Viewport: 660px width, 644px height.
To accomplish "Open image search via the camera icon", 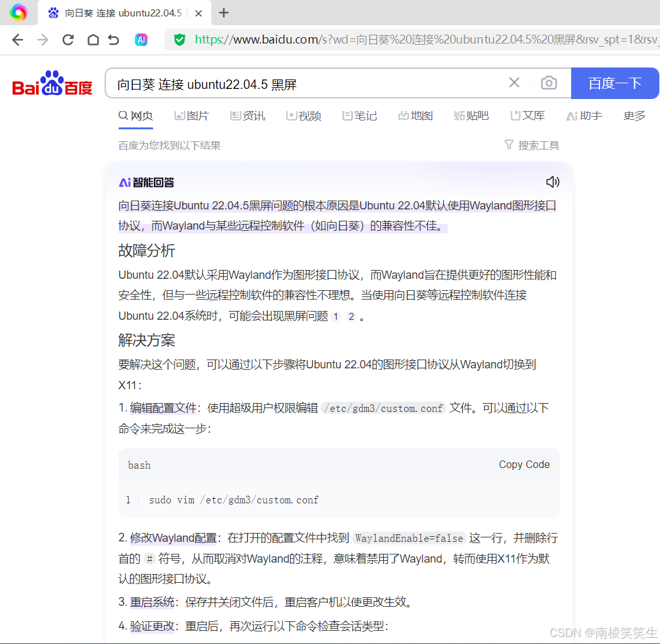I will pyautogui.click(x=549, y=83).
